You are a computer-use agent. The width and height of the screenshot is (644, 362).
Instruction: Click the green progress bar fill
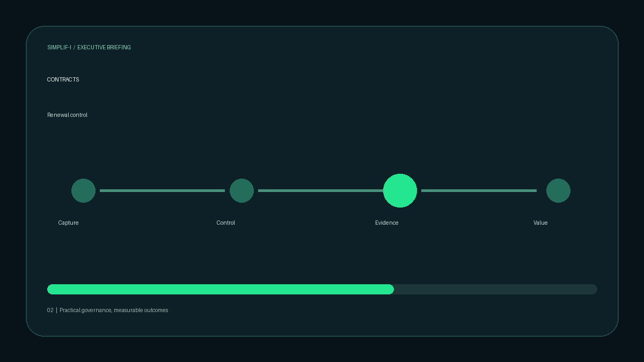point(221,289)
